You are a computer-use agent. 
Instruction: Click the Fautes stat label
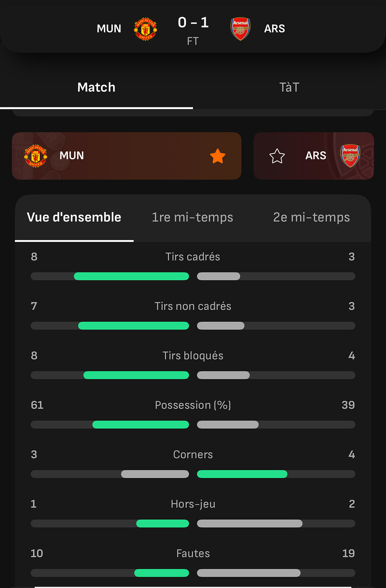[193, 553]
